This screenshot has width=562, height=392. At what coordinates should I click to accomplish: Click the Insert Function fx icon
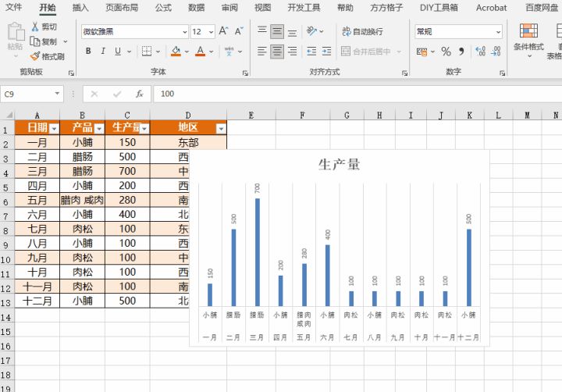(140, 94)
